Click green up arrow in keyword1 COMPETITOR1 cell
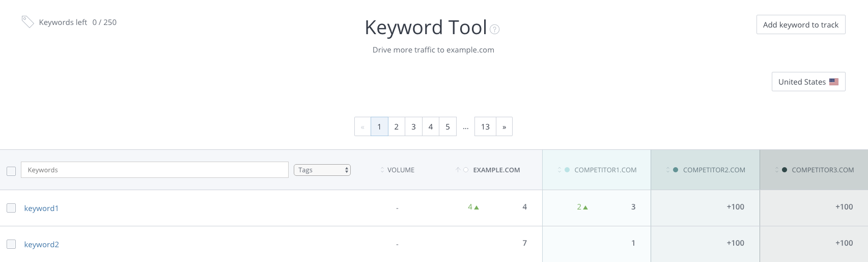868x262 pixels. tap(585, 207)
